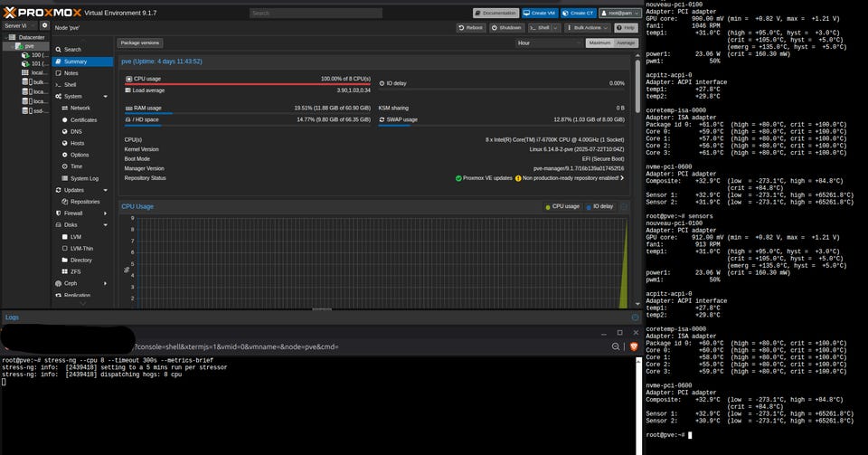Click the zoom magnifier icon in address bar
Screen dimensions: 868x455
click(x=617, y=346)
